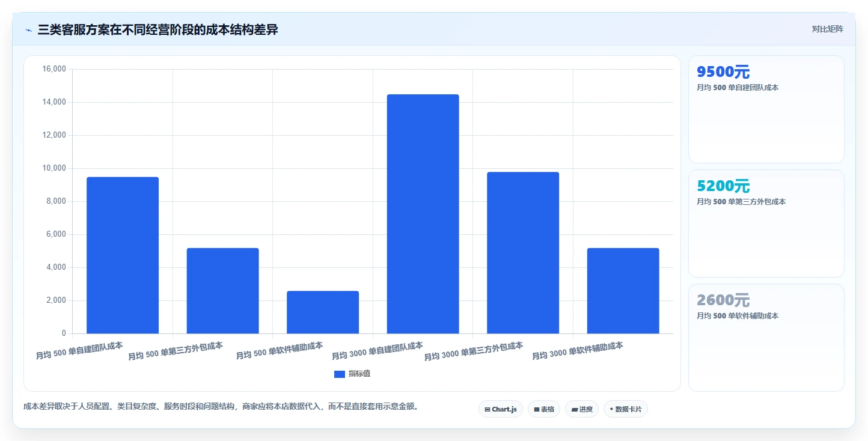Click axis label 月均 3000 单自建团队成本
868x441 pixels.
point(377,351)
